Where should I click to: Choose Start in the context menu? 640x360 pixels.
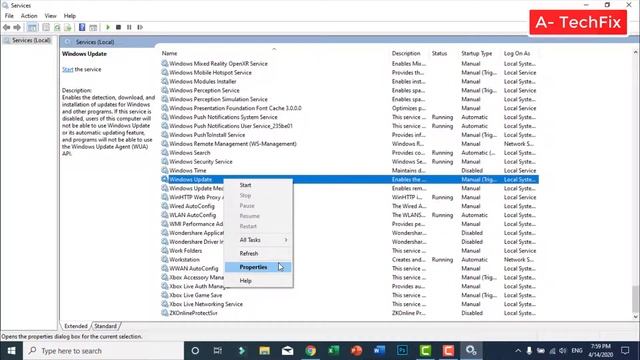(x=258, y=185)
